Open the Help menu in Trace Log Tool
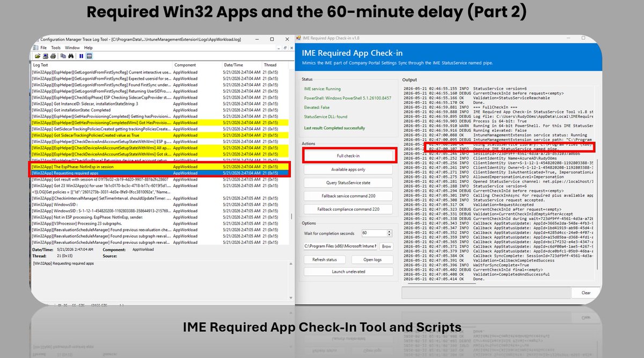 [88, 48]
